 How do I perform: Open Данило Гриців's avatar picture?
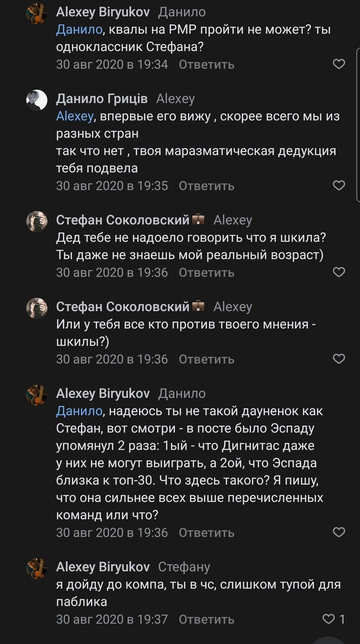click(x=37, y=100)
